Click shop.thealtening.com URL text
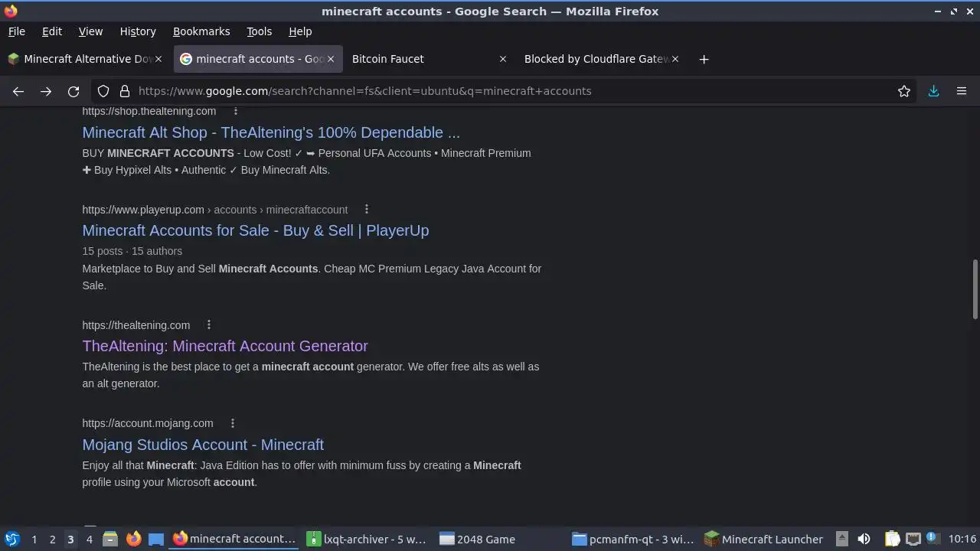980x551 pixels. [x=149, y=111]
